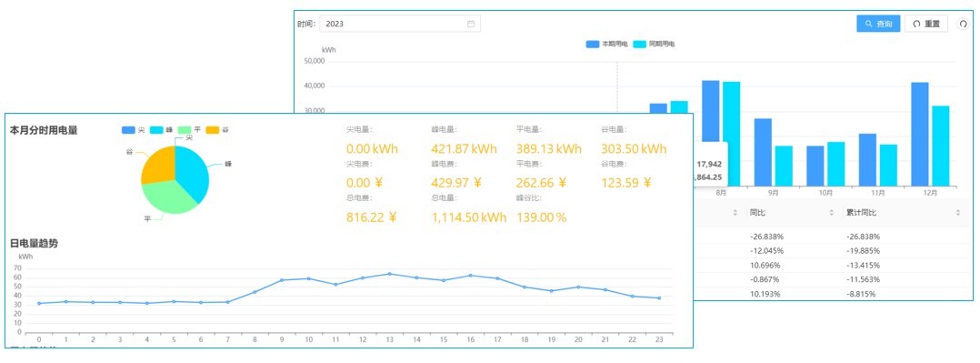This screenshot has width=980, height=363.
Task: Click the 平电量 value 389.13 kWh
Action: coord(549,149)
